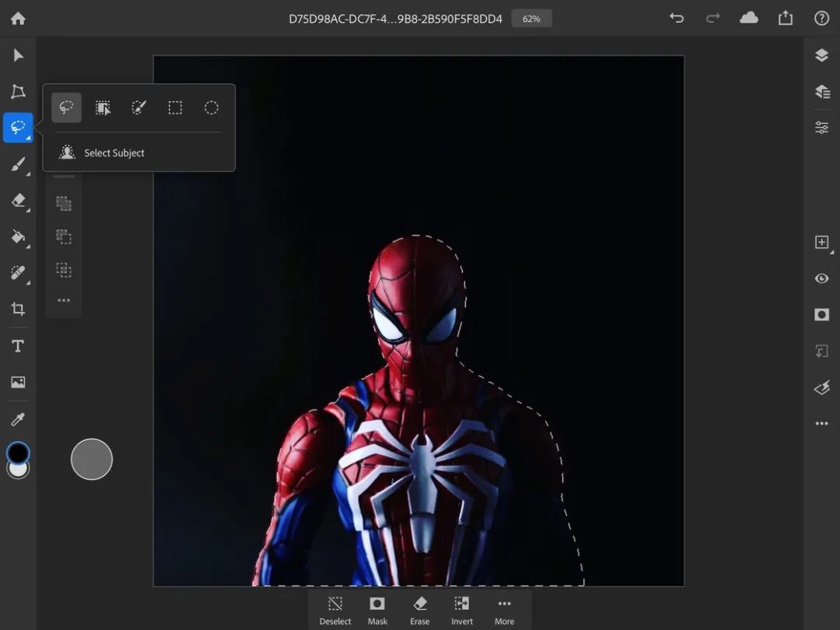Select the Move tool arrow
This screenshot has height=630, width=840.
pos(18,55)
